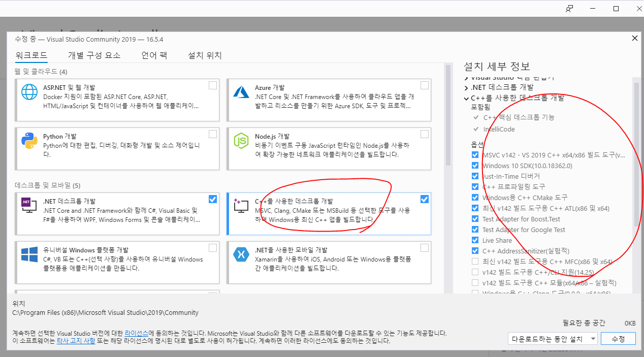This screenshot has height=357, width=644.
Task: Click the 수정 button
Action: click(618, 338)
